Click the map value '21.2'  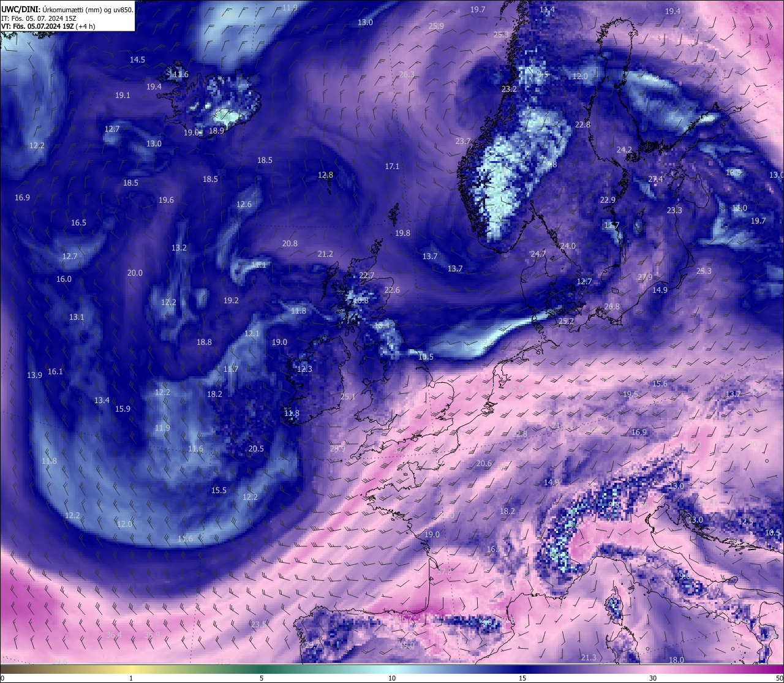[325, 254]
